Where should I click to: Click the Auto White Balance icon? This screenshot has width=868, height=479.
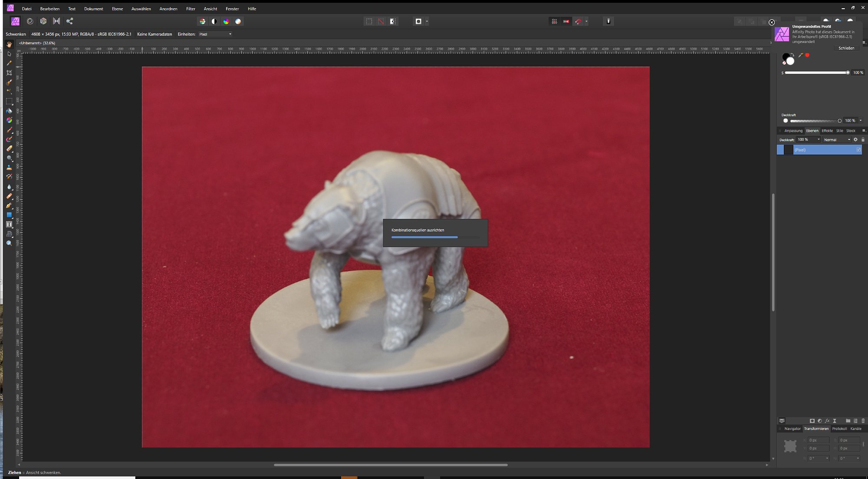(238, 21)
